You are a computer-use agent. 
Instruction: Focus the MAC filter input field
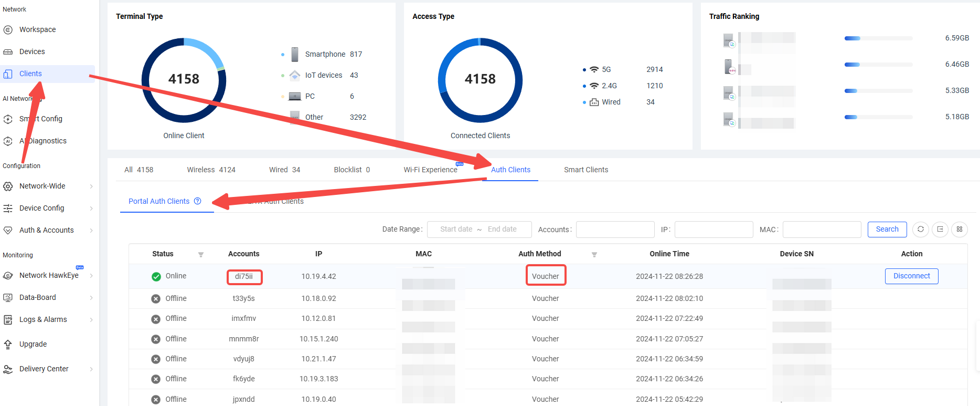822,230
